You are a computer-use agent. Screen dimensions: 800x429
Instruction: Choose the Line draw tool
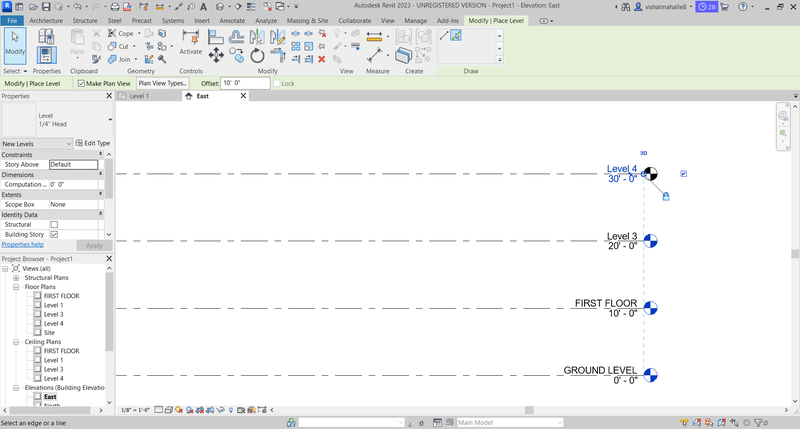click(444, 35)
